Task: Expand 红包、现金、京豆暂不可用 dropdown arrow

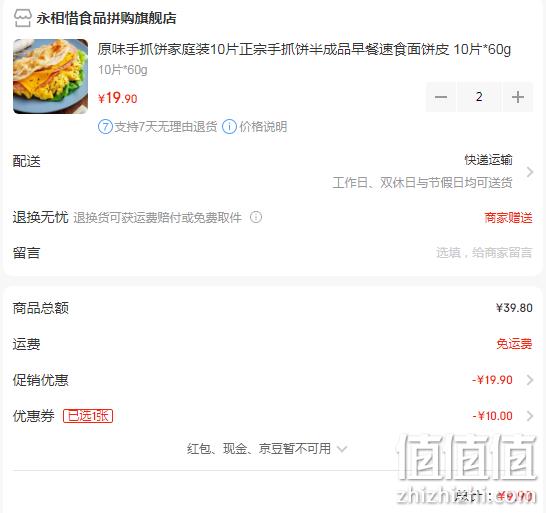Action: tap(342, 449)
